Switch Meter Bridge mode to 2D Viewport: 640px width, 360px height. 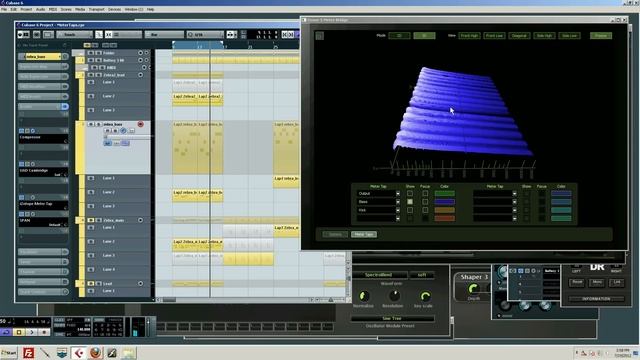point(399,36)
